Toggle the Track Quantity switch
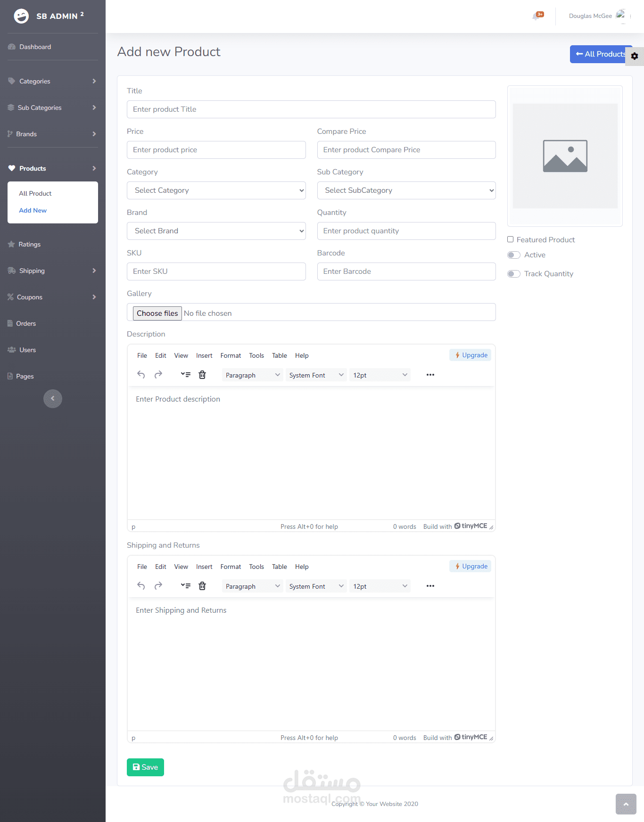This screenshot has width=644, height=822. click(x=514, y=274)
